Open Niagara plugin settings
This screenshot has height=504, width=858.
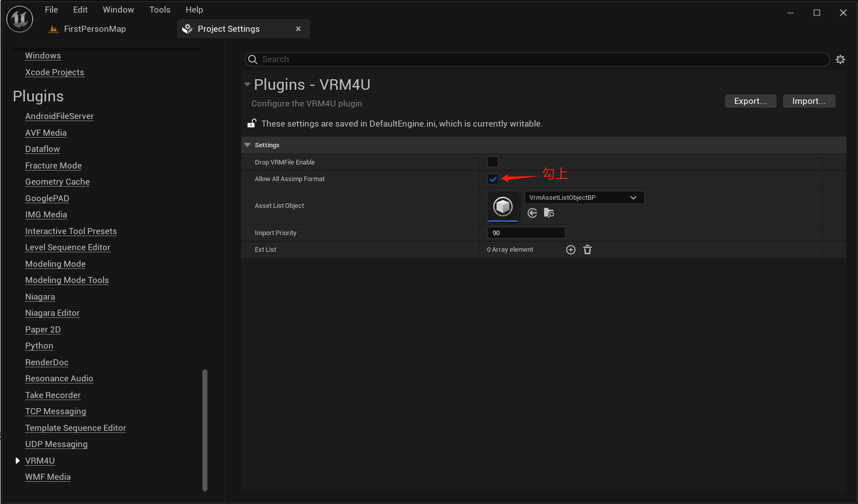click(x=40, y=297)
